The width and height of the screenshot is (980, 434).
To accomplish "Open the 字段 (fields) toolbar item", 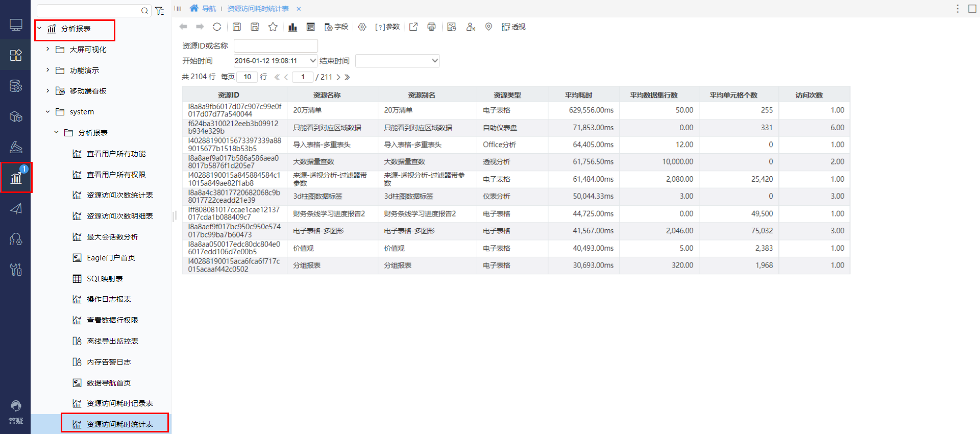I will click(336, 27).
